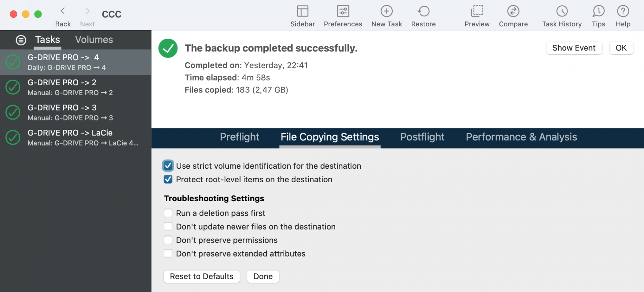Create a New Task

coord(386,12)
